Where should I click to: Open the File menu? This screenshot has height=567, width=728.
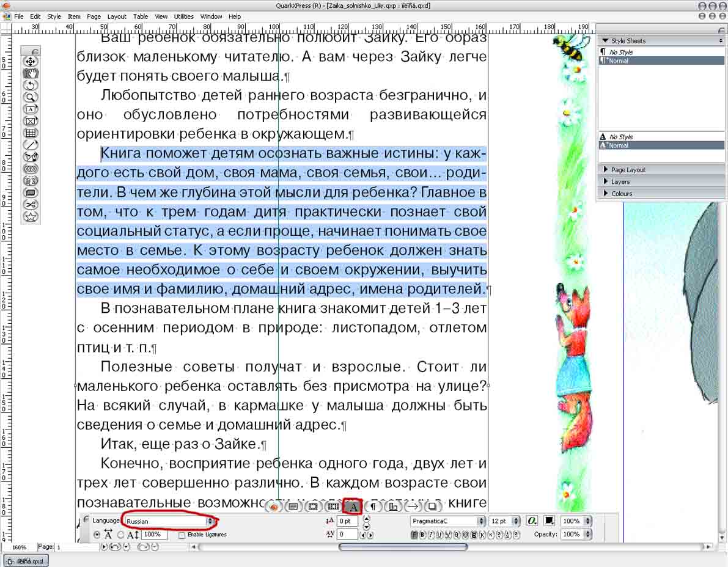pyautogui.click(x=19, y=16)
